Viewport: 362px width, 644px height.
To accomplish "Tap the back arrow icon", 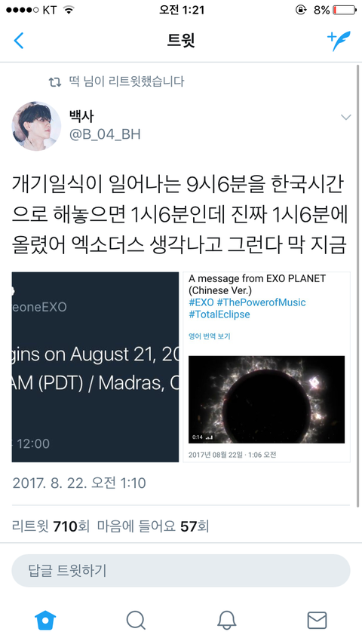I will point(19,41).
